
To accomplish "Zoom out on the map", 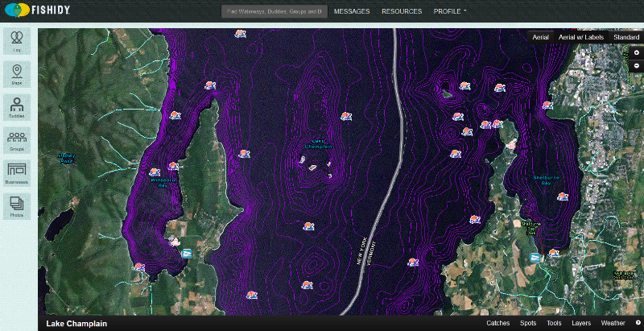I will tap(636, 64).
